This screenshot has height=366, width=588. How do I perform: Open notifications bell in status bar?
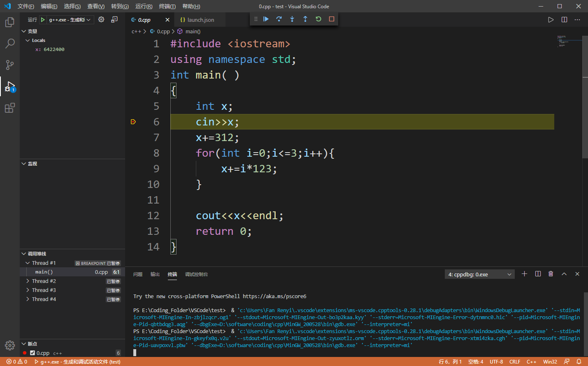(579, 361)
